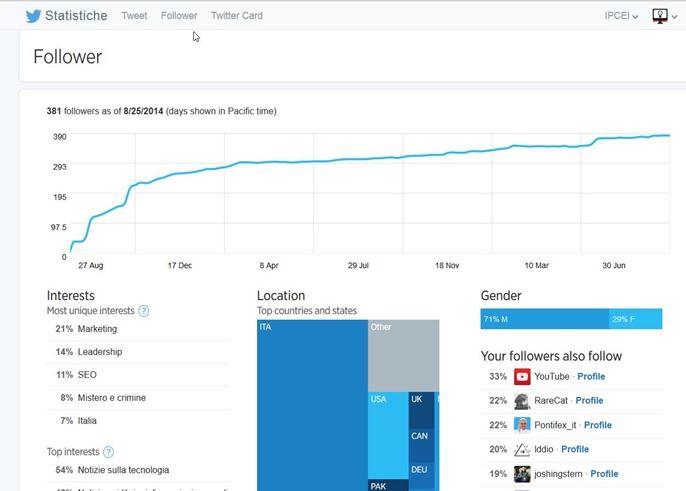Click the Iddio triangle avatar icon

pyautogui.click(x=522, y=449)
